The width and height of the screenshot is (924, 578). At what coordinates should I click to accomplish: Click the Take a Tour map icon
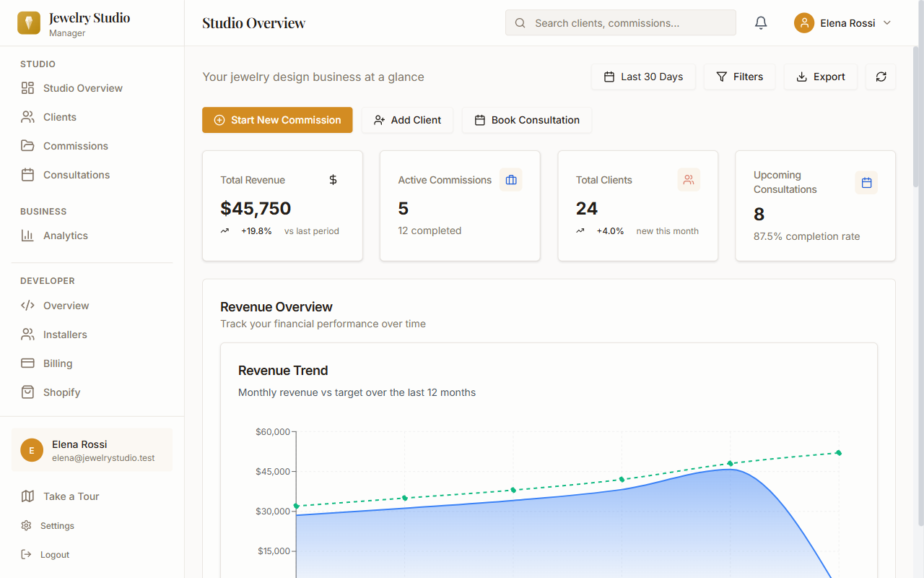pyautogui.click(x=27, y=496)
